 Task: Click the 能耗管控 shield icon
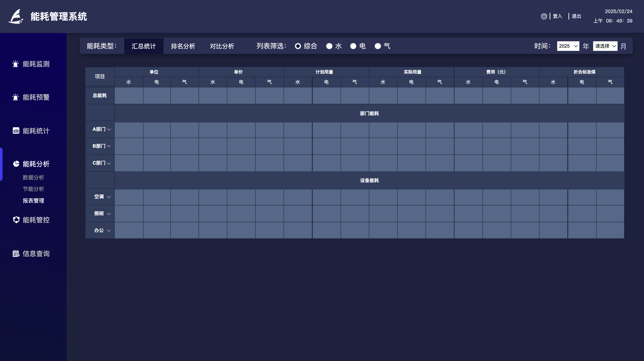[16, 220]
